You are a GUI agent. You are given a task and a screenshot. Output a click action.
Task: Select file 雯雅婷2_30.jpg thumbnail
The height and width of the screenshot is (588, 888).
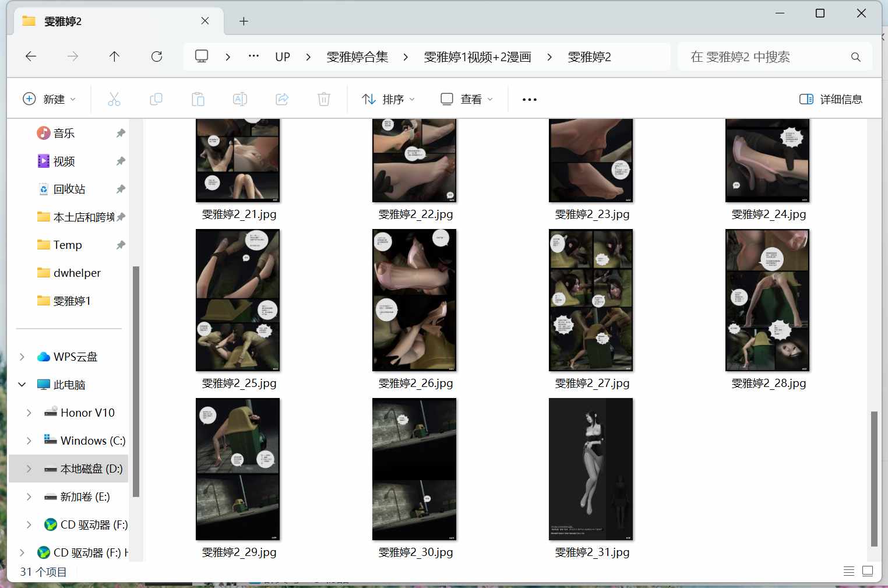coord(414,469)
